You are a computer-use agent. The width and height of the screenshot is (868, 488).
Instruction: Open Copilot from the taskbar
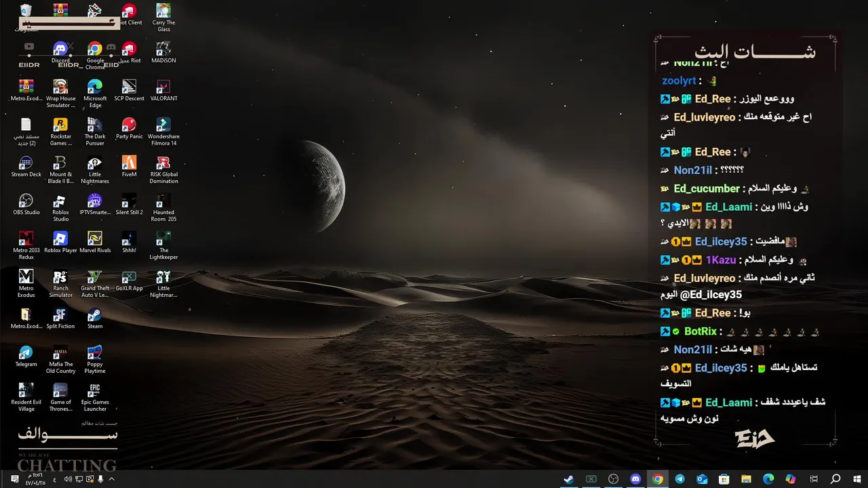point(791,479)
